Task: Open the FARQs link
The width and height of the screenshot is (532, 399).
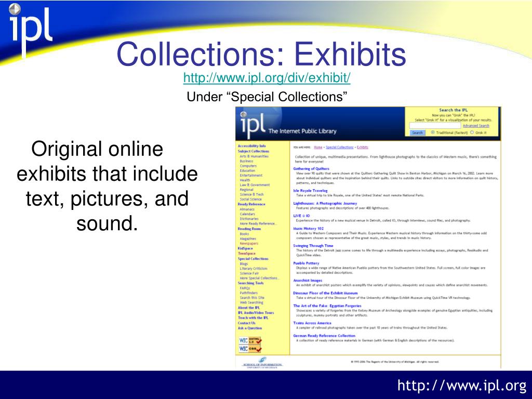Action: pos(245,288)
